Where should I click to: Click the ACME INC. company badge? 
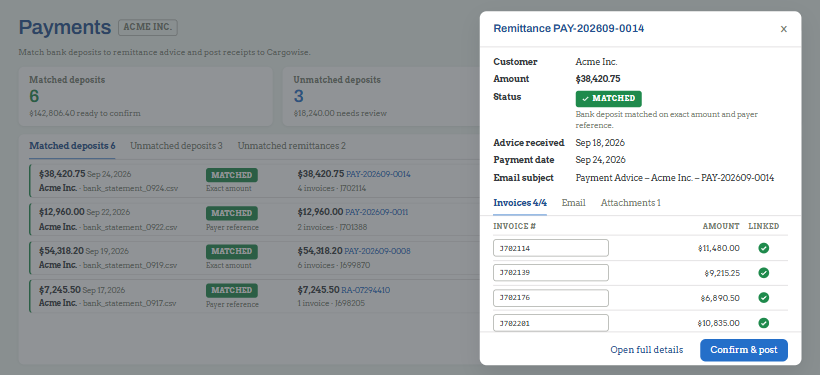click(148, 28)
